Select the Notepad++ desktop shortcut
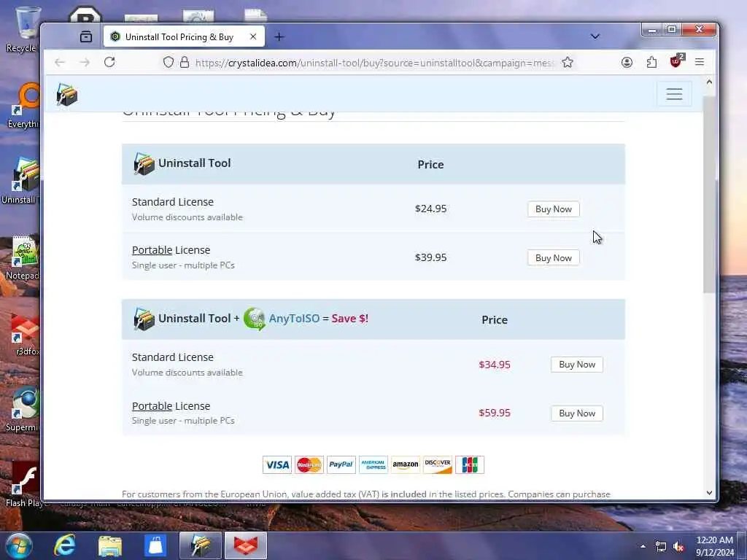 click(x=22, y=257)
